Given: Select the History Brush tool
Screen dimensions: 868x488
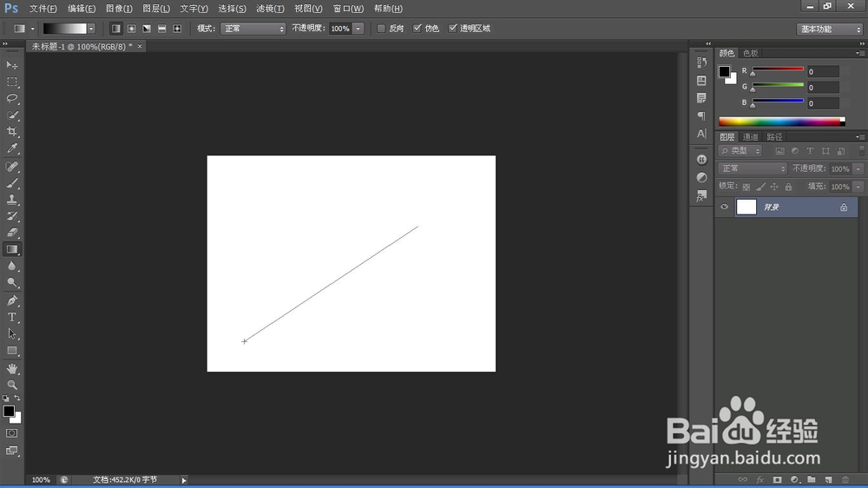Looking at the screenshot, I should (x=11, y=216).
